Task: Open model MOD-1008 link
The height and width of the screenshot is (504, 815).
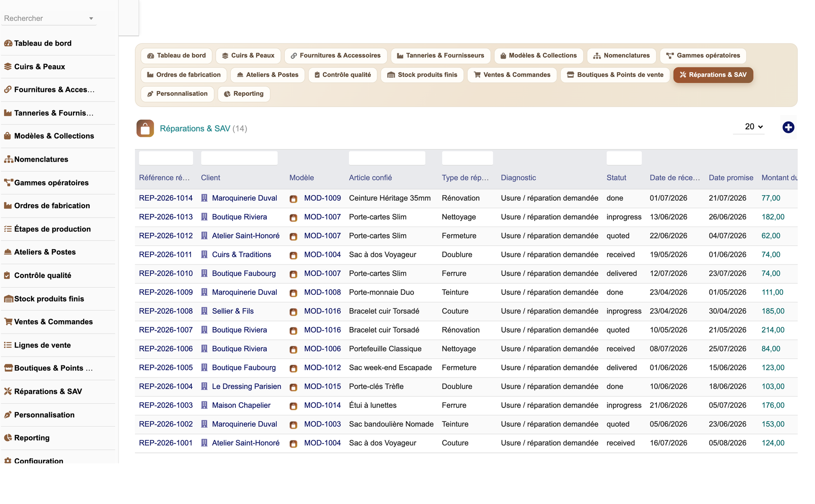Action: click(x=322, y=292)
